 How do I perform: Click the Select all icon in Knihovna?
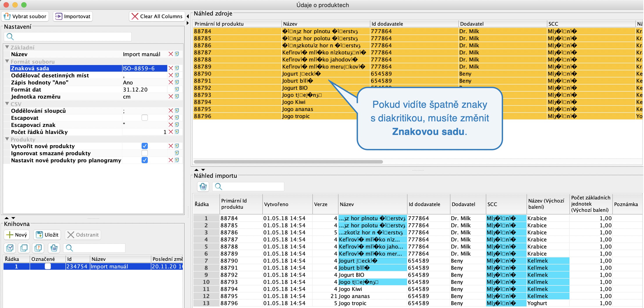tap(10, 248)
